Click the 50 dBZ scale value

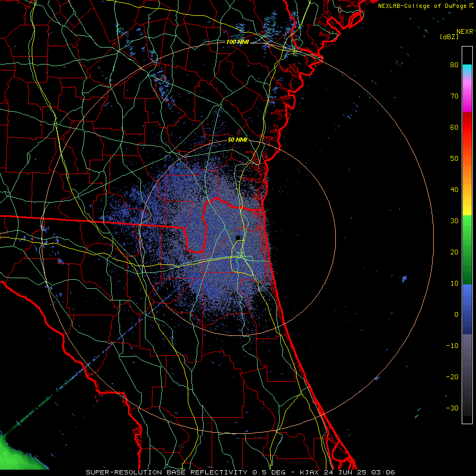coord(454,159)
